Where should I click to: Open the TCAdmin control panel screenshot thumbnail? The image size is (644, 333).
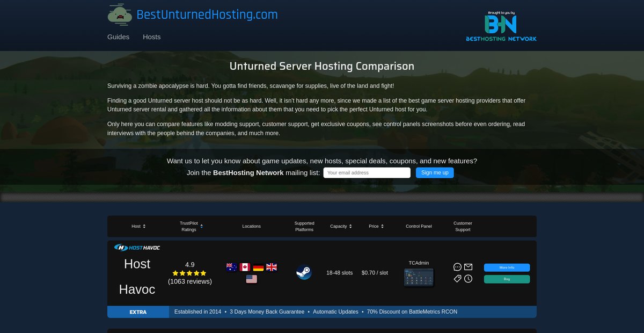[x=419, y=277]
